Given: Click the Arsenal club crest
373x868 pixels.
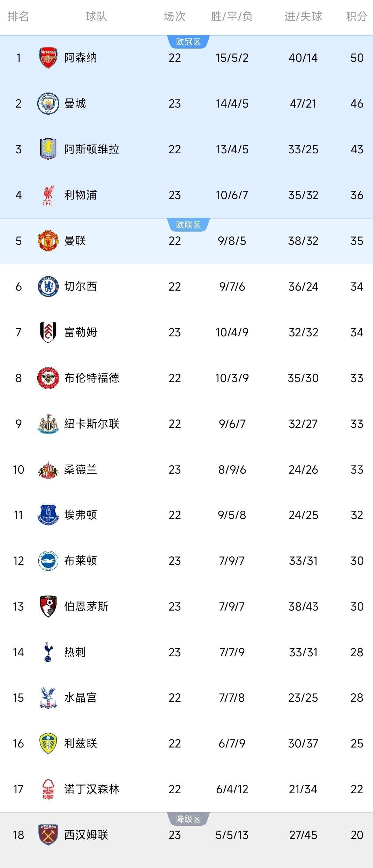Looking at the screenshot, I should coord(48,58).
